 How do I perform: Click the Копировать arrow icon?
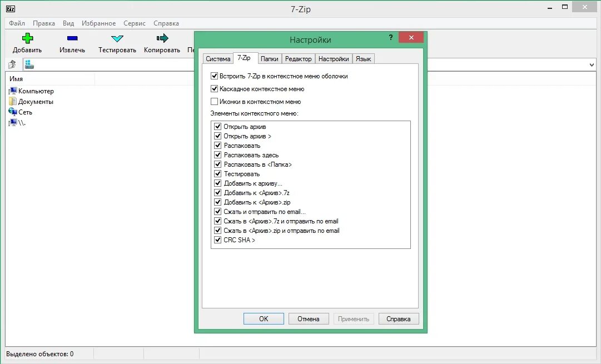(162, 38)
